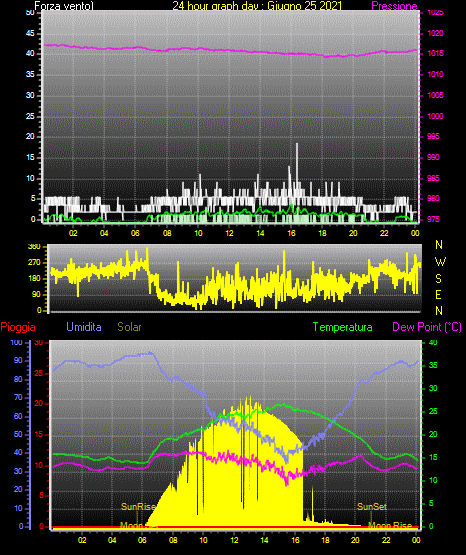Select green temperature axis value '35'

433,365
